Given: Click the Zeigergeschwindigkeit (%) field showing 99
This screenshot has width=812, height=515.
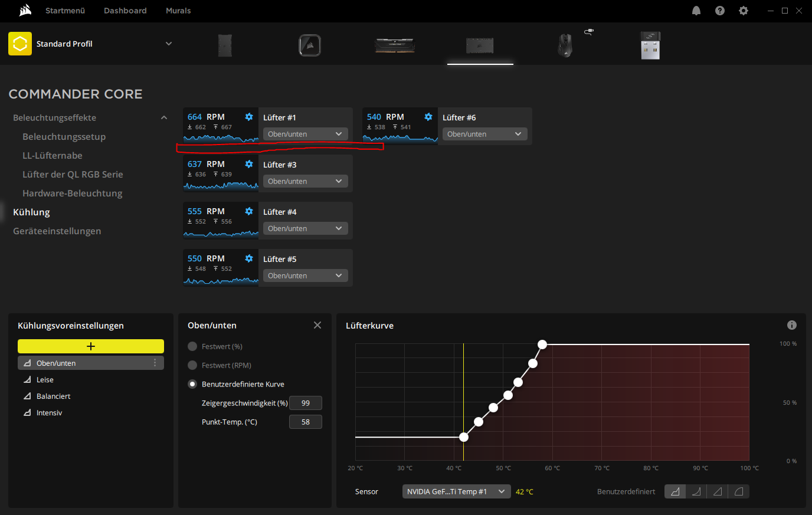Looking at the screenshot, I should tap(306, 403).
